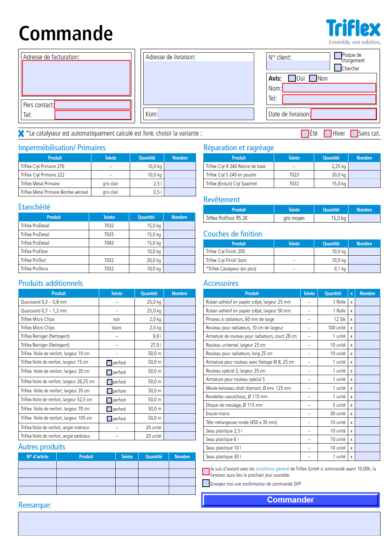
Task: Set Nombre for Triflex ProFibre
Action: point(179,252)
